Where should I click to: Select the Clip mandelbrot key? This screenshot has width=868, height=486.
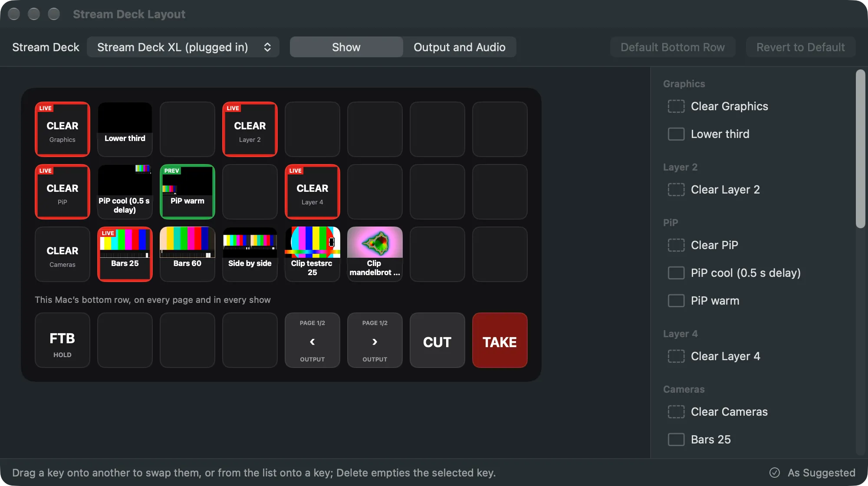coord(375,254)
